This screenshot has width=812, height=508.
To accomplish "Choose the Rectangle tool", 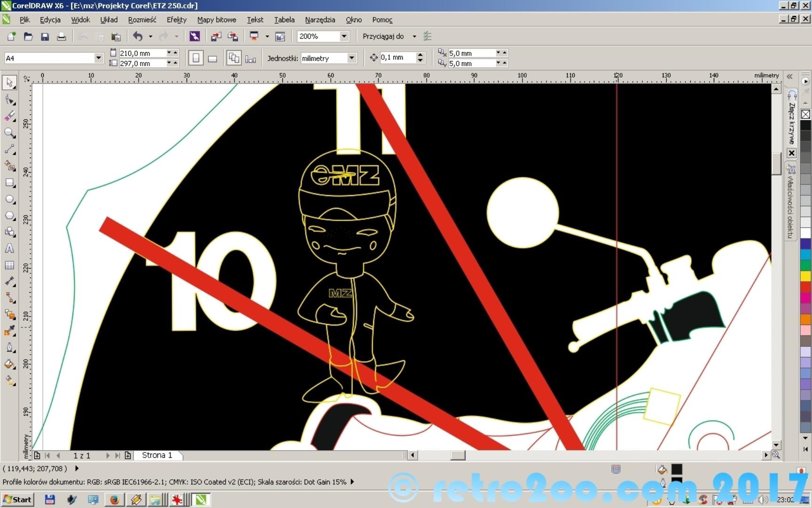I will point(9,183).
